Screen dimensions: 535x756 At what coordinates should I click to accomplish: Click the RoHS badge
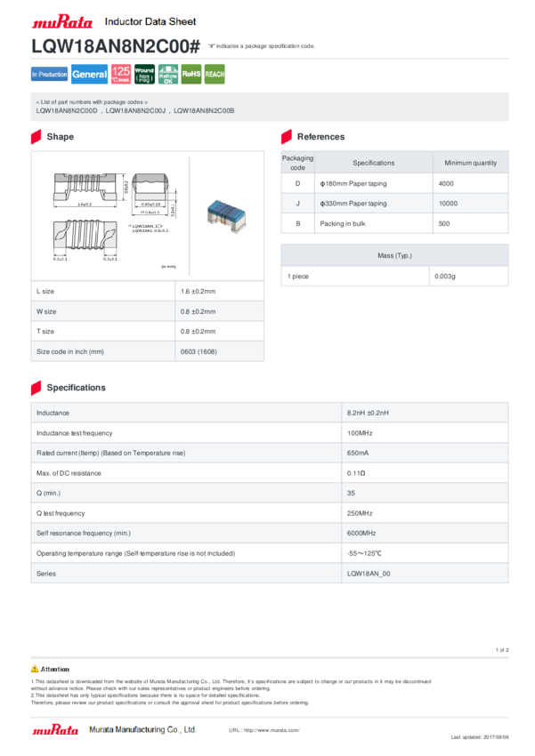[x=191, y=74]
